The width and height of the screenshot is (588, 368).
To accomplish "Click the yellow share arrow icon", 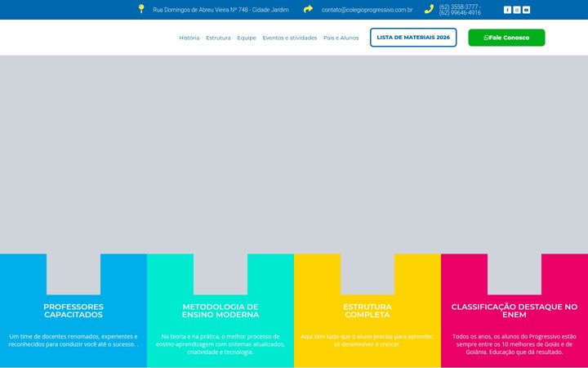I will [308, 9].
